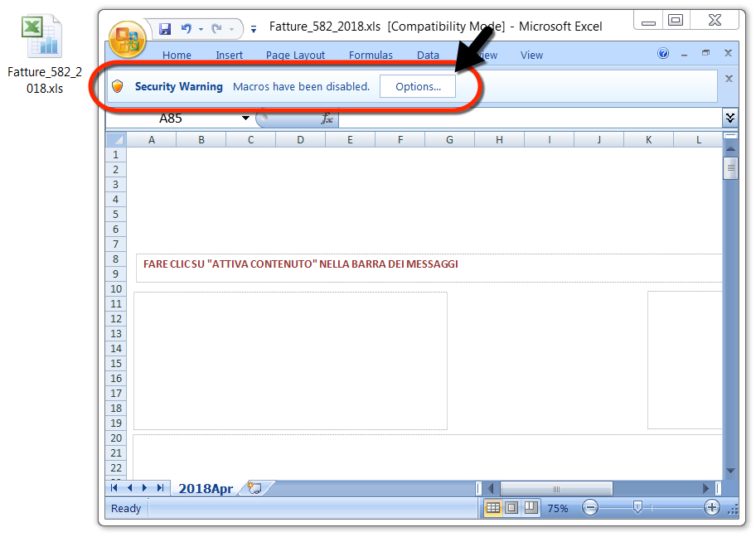The height and width of the screenshot is (537, 756).
Task: Click the Zoom In plus button
Action: coord(711,508)
